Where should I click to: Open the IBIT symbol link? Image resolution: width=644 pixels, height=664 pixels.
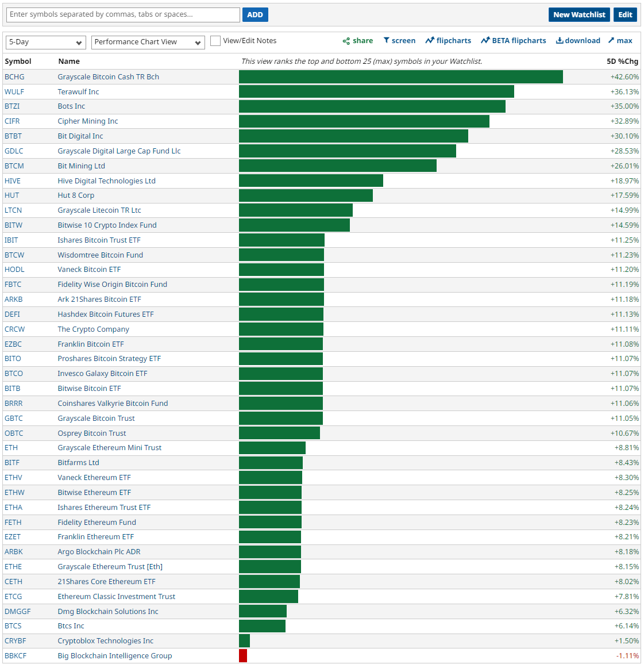point(11,240)
